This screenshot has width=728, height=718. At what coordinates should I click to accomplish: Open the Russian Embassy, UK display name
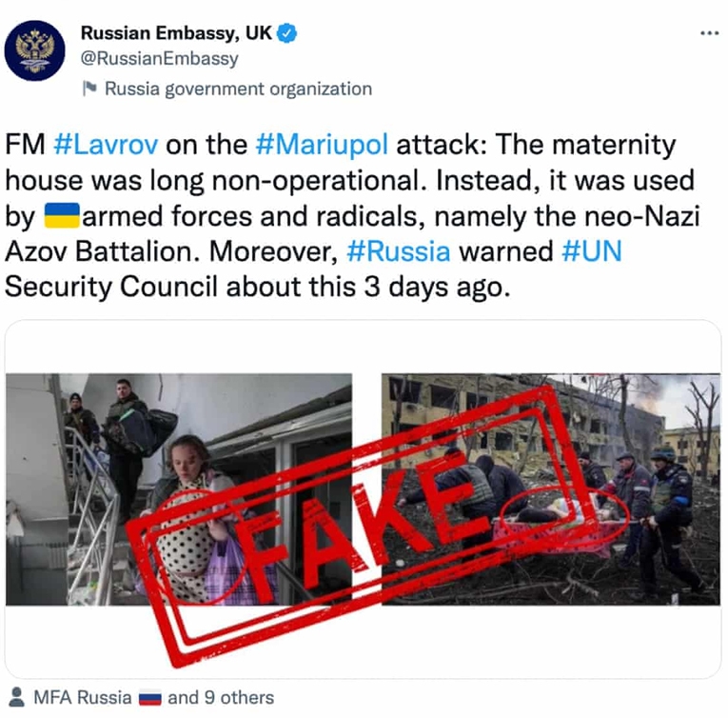click(x=176, y=33)
